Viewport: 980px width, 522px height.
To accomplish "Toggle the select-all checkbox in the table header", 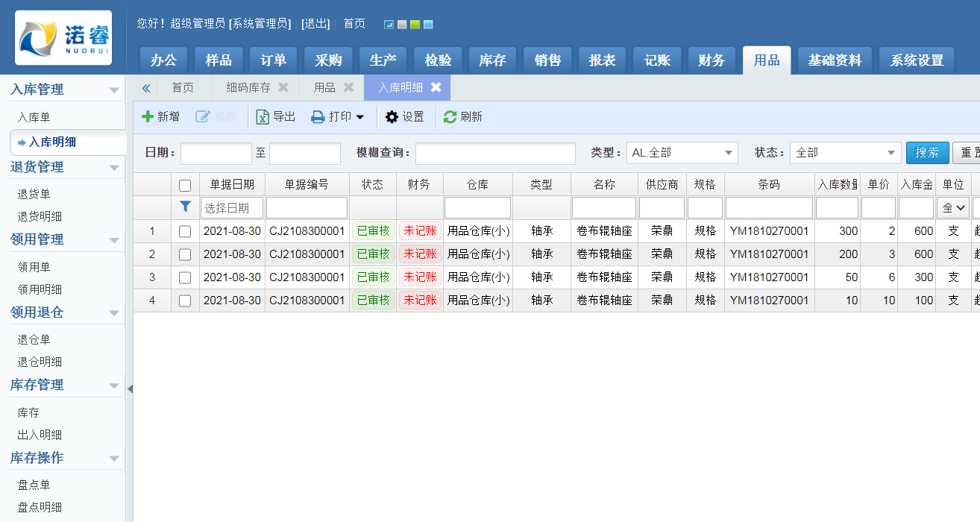I will [185, 183].
